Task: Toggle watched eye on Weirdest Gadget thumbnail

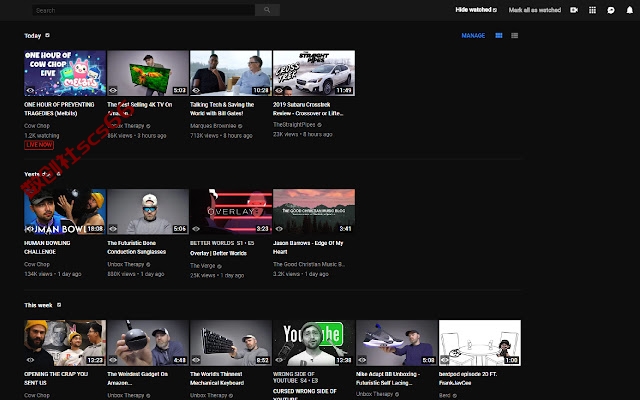Action: tap(113, 360)
